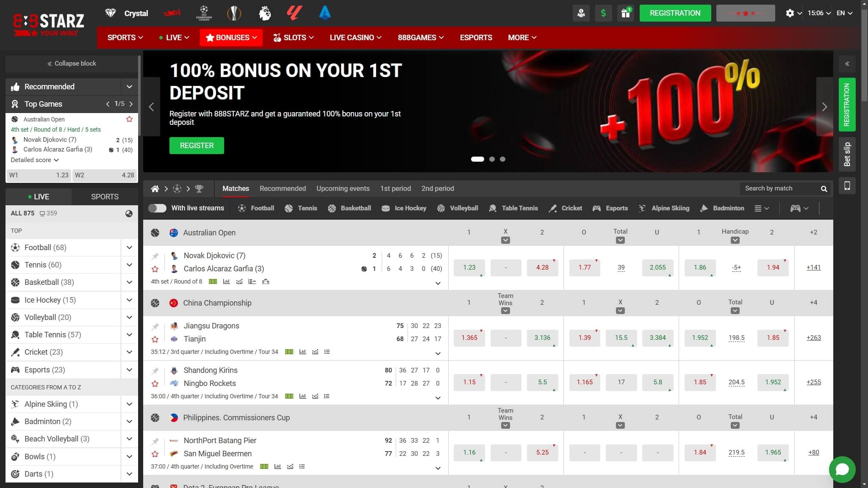The width and height of the screenshot is (868, 488).
Task: Pin the Shandong Kirins match
Action: [155, 371]
